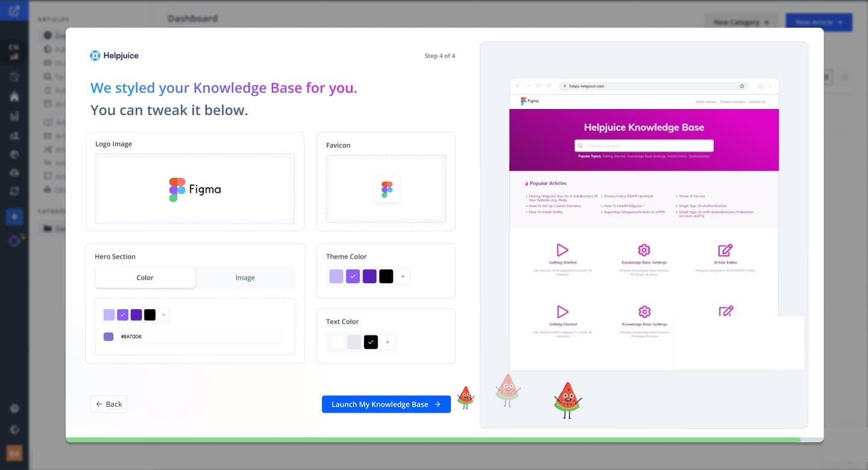Click the orange user avatar in the background sidebar
The image size is (868, 470).
(x=14, y=453)
